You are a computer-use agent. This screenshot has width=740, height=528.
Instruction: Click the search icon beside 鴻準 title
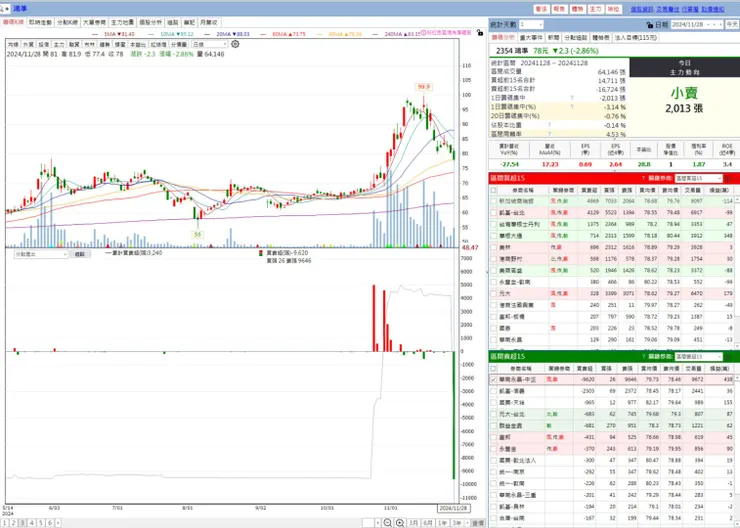click(2, 8)
